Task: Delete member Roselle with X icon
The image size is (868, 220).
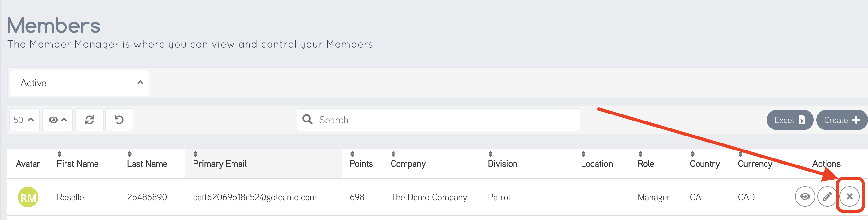Action: click(x=849, y=196)
